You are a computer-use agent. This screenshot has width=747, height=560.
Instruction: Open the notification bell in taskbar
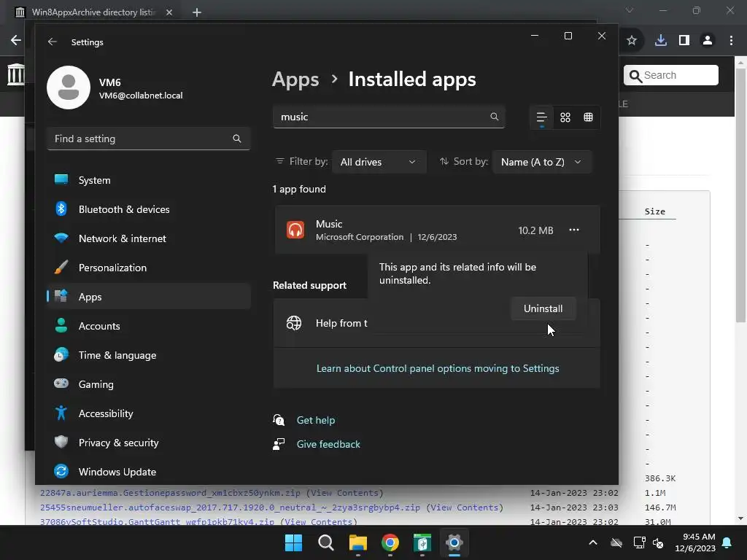727,542
